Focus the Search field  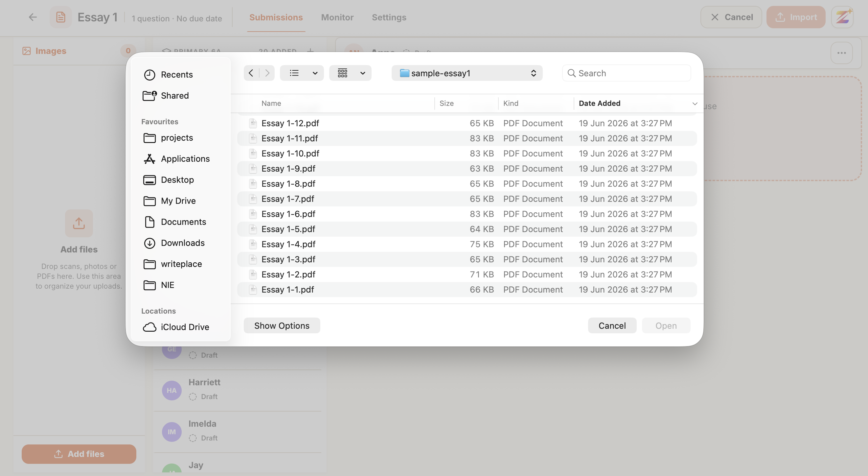point(627,73)
